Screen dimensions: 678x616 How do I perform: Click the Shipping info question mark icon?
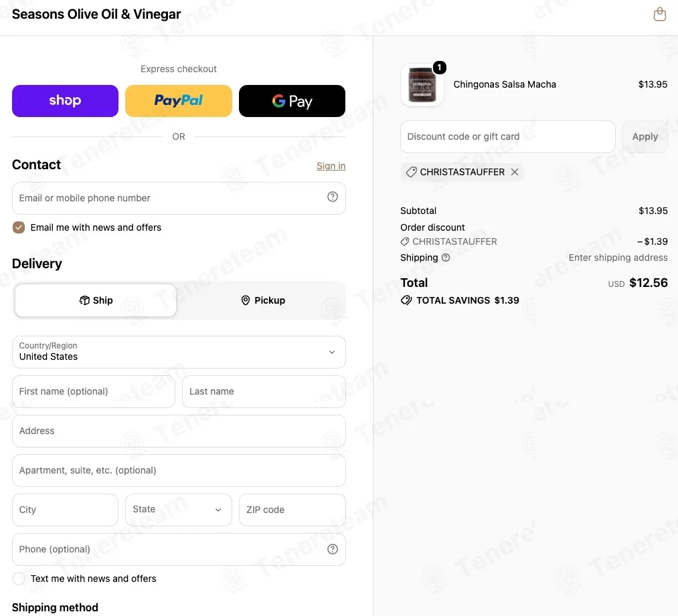pos(445,258)
